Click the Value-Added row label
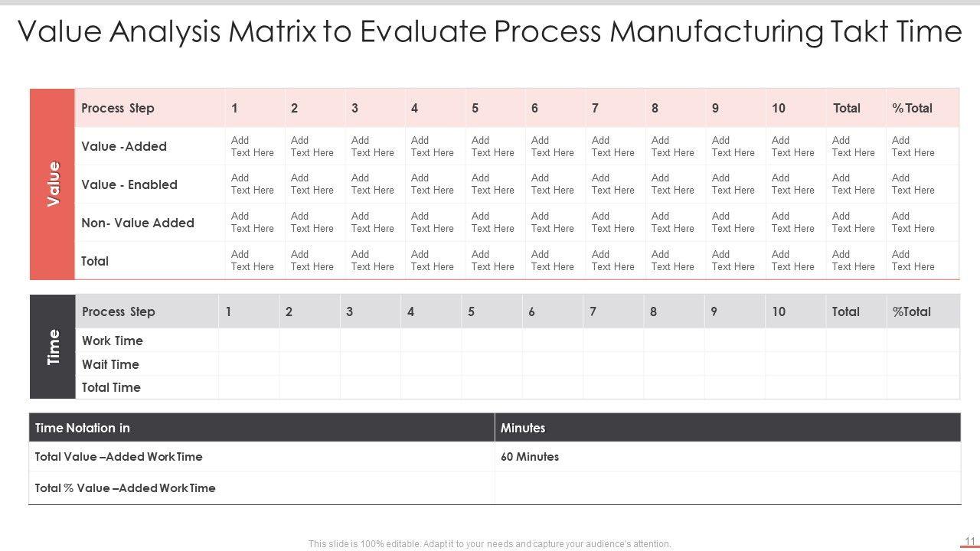Screen dimensions: 980x551 click(x=124, y=146)
